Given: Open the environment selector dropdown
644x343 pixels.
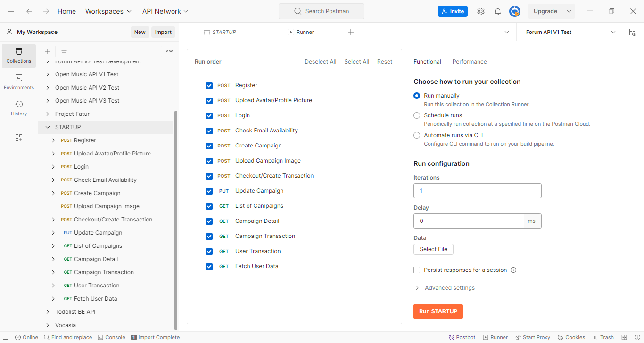Looking at the screenshot, I should 570,32.
